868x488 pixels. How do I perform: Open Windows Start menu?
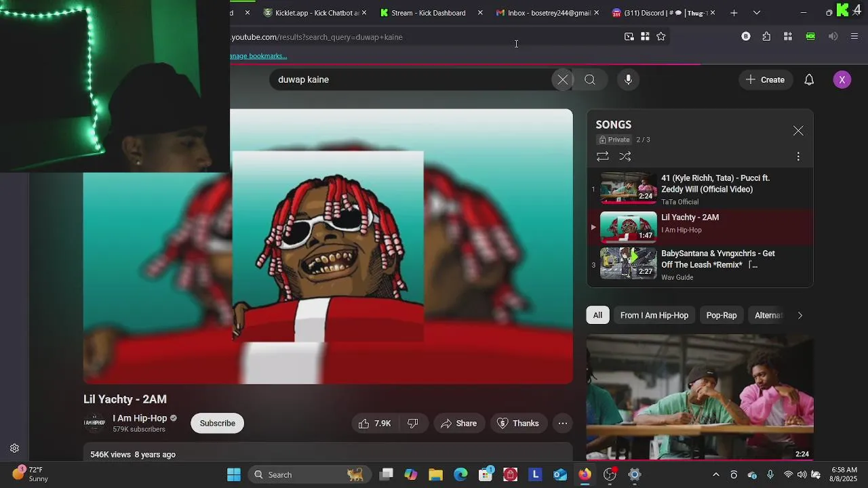[234, 475]
